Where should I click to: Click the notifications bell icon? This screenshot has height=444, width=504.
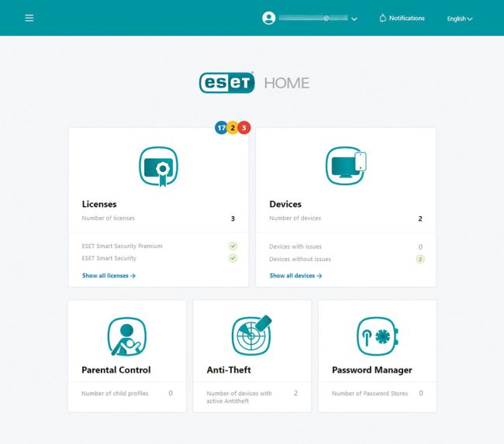[x=382, y=18]
